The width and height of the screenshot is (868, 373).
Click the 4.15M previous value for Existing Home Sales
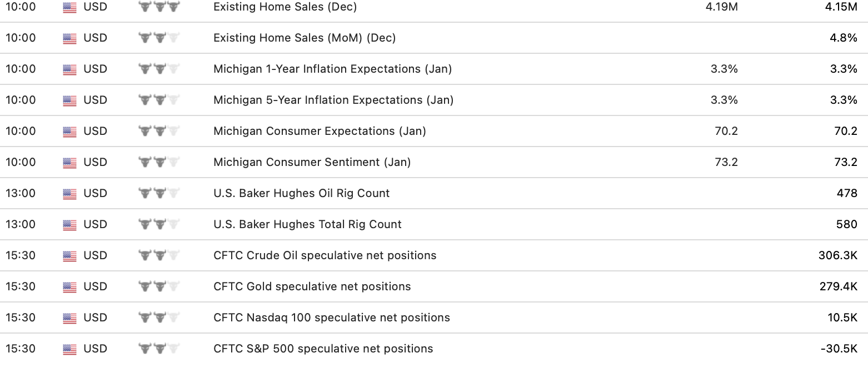point(841,7)
